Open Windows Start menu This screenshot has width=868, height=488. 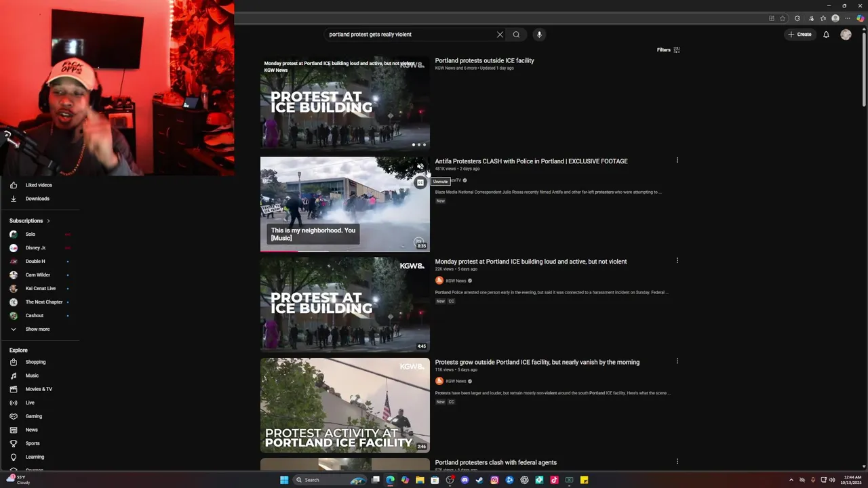(x=284, y=480)
